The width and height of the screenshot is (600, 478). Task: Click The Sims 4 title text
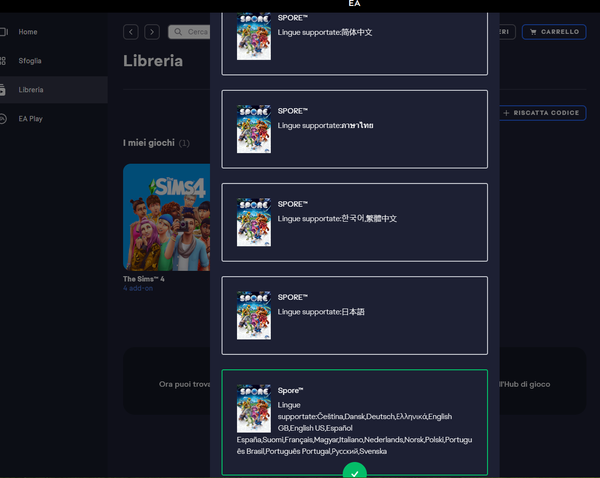click(144, 279)
